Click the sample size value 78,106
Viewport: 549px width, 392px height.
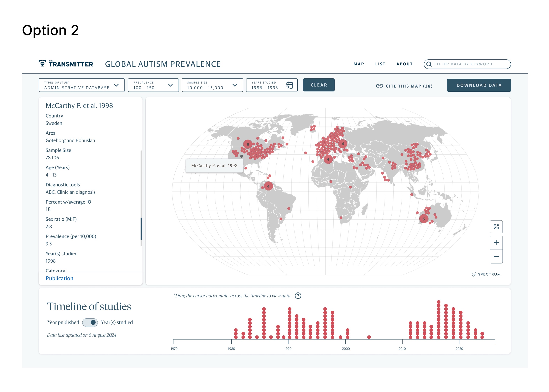point(52,158)
